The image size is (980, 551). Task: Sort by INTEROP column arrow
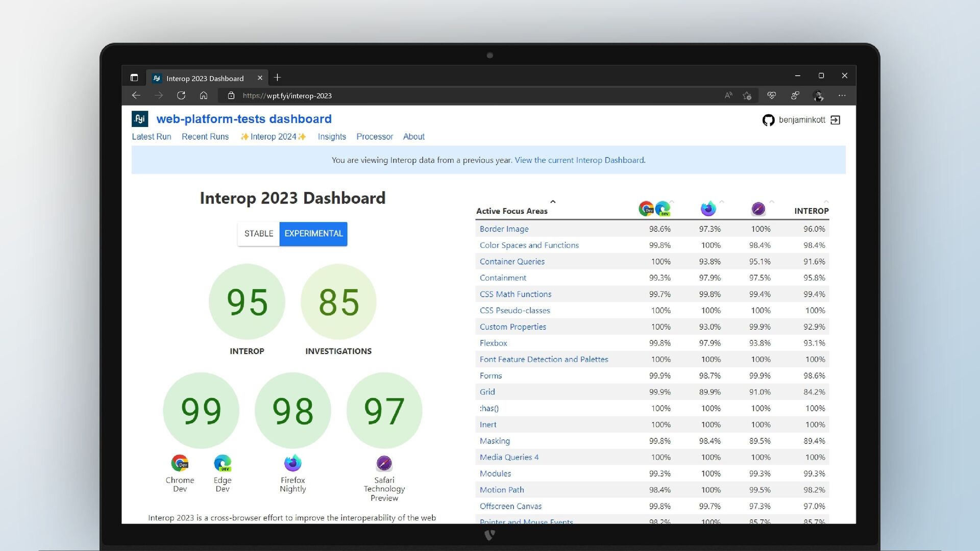pyautogui.click(x=826, y=202)
